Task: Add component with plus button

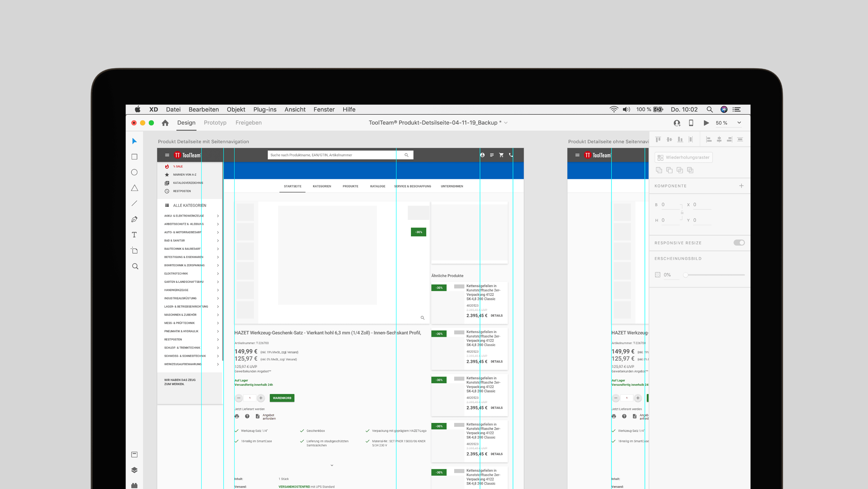Action: tap(741, 186)
